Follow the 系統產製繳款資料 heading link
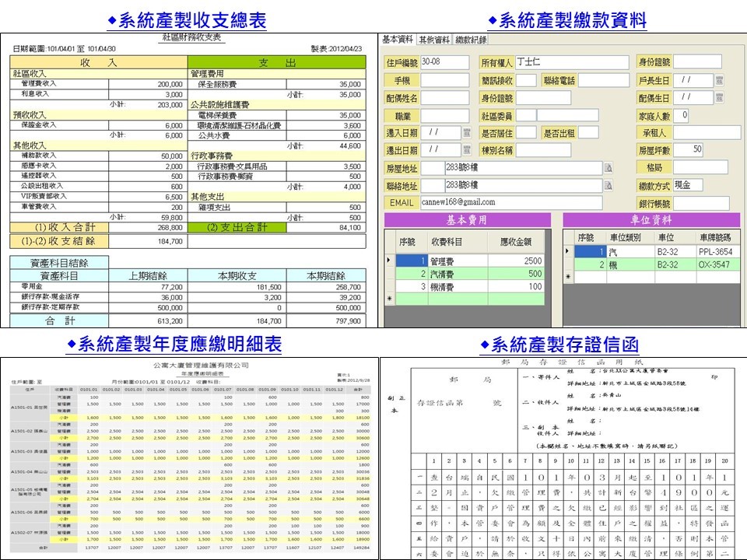This screenshot has height=560, width=747. coord(567,20)
